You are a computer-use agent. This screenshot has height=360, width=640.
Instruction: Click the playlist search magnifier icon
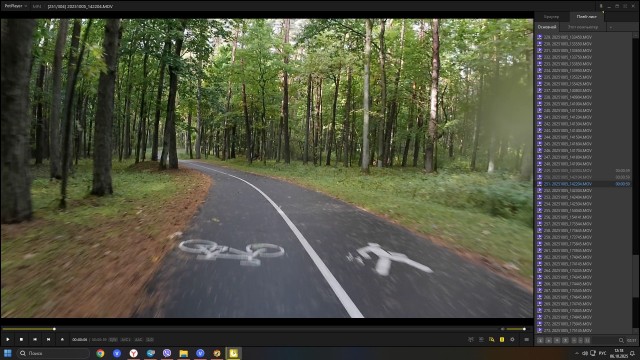coord(621,340)
